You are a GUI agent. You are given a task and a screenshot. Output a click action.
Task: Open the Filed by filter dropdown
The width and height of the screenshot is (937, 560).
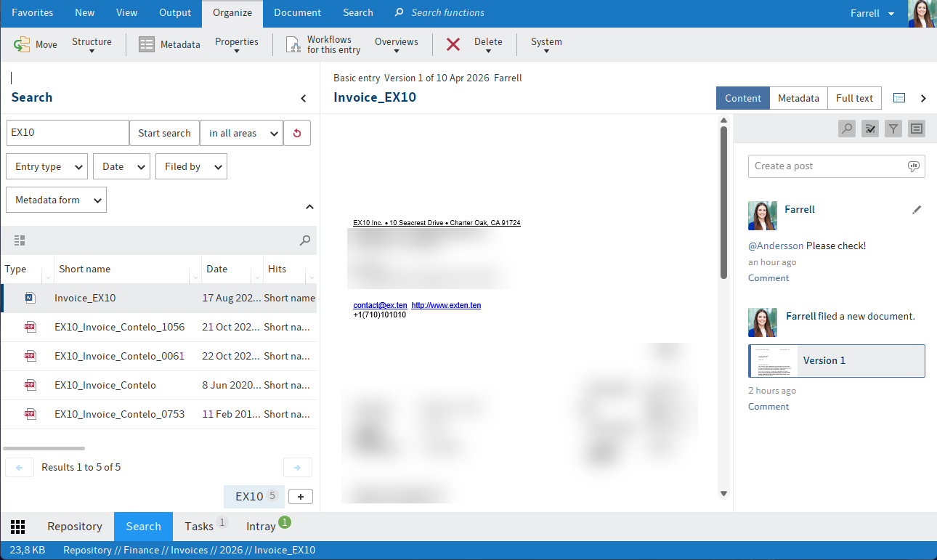[x=191, y=166]
